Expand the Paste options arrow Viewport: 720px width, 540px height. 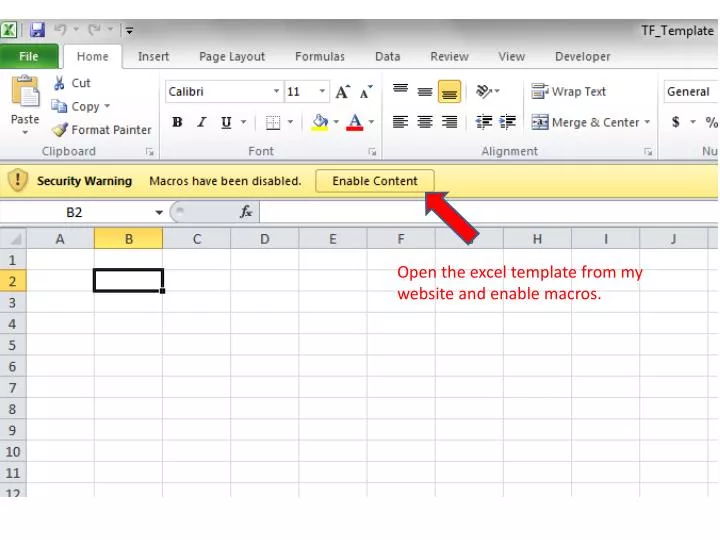pyautogui.click(x=25, y=132)
